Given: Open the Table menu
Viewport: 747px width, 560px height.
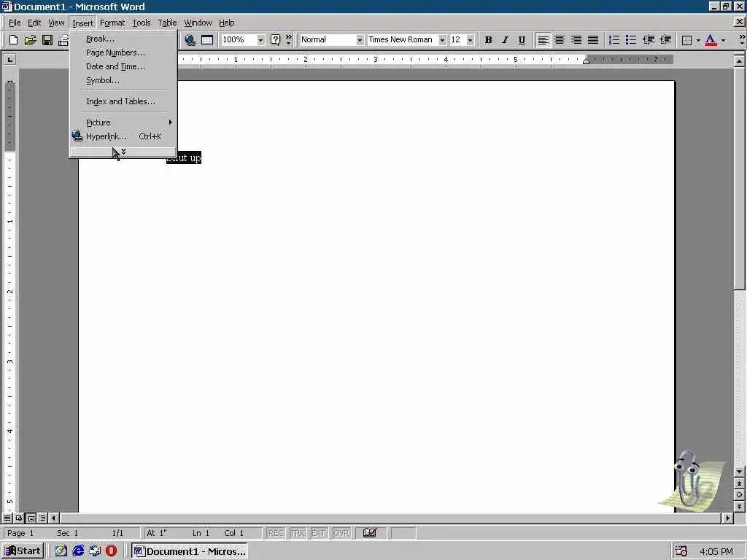Looking at the screenshot, I should coord(167,23).
